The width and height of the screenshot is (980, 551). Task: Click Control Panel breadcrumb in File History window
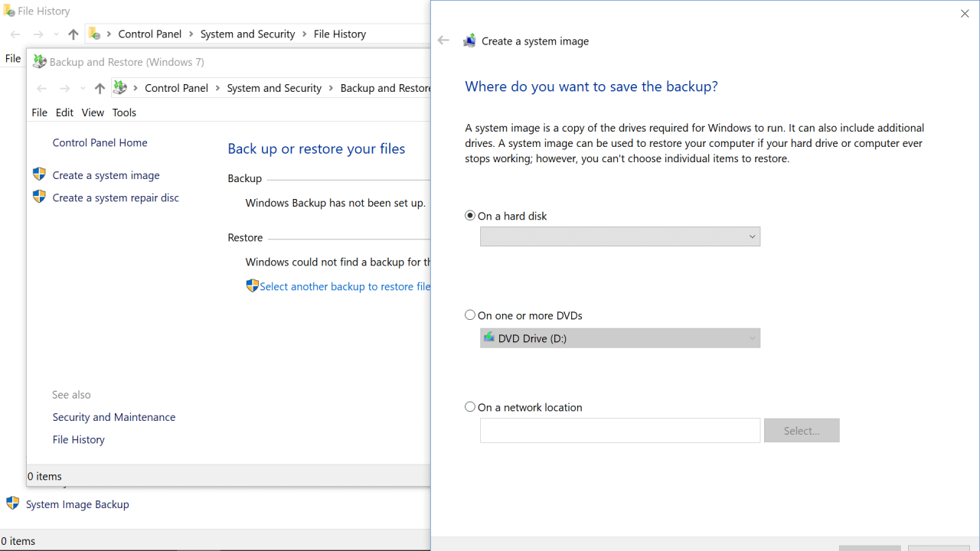[x=150, y=34]
